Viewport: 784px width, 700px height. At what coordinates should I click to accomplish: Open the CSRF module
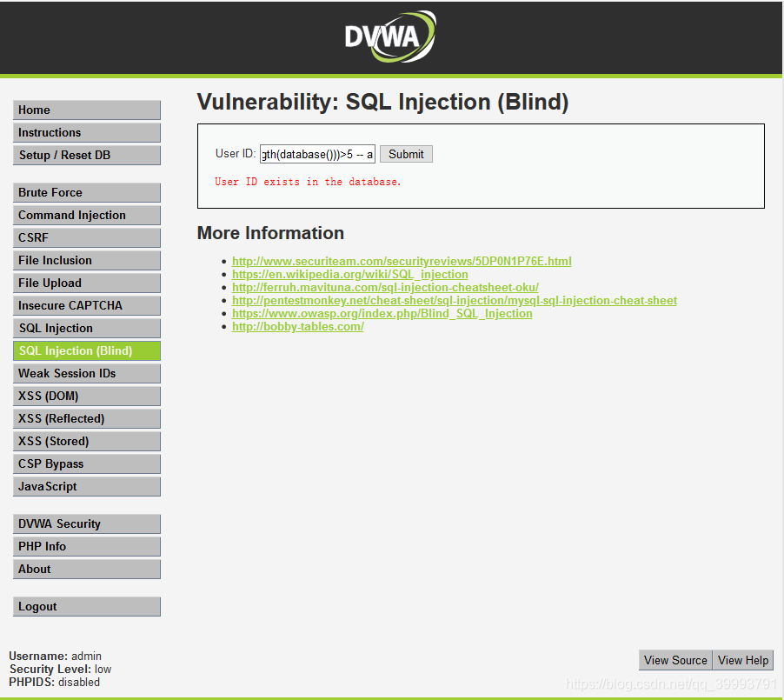tap(87, 237)
